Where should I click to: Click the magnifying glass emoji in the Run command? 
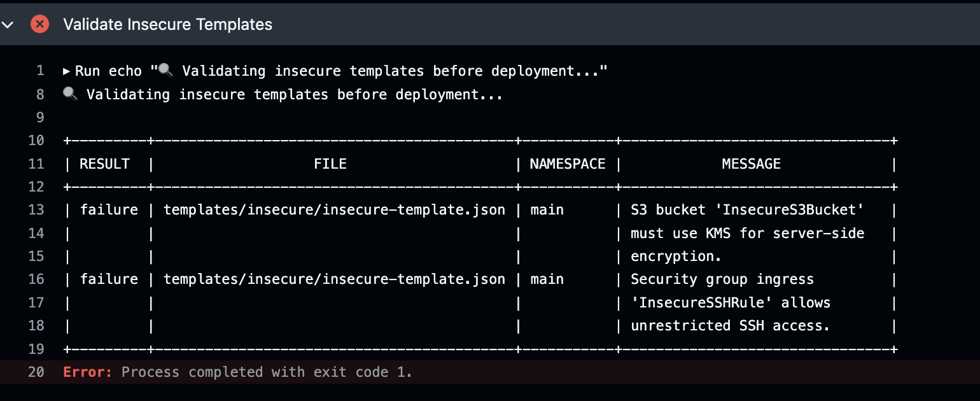pyautogui.click(x=165, y=70)
